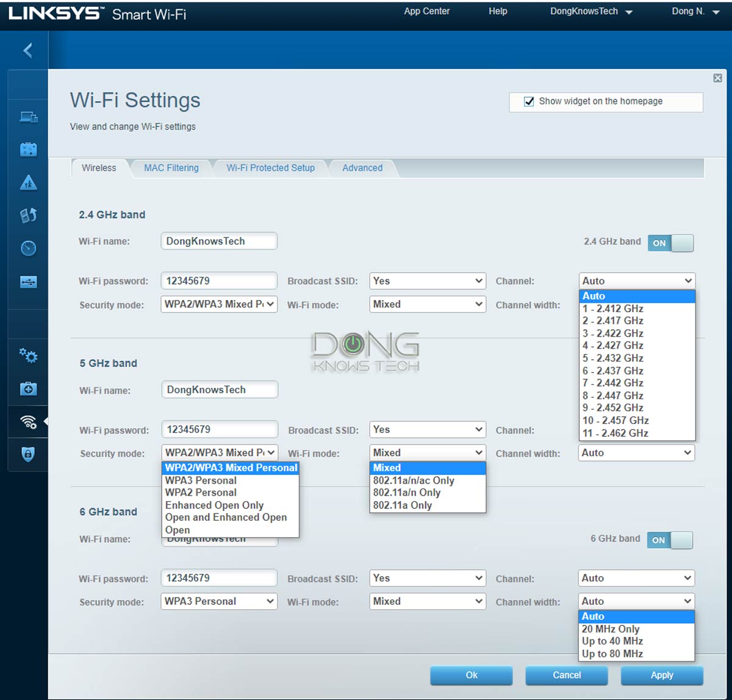Apply the Wi-Fi settings changes
The image size is (732, 700).
click(662, 675)
